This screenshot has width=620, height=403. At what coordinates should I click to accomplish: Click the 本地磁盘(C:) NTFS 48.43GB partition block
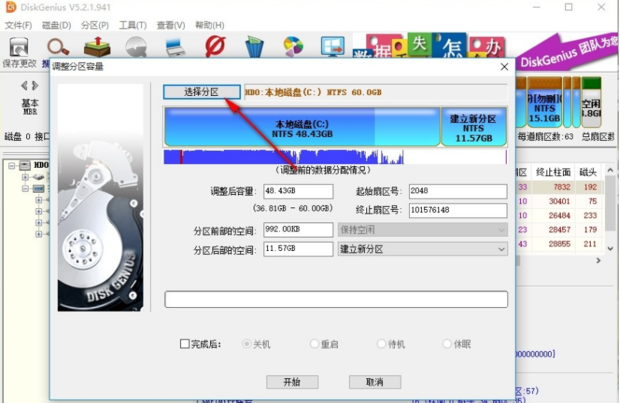(302, 127)
